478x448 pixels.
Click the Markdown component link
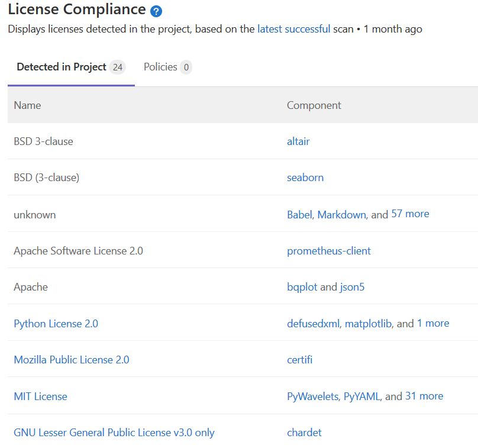click(341, 214)
